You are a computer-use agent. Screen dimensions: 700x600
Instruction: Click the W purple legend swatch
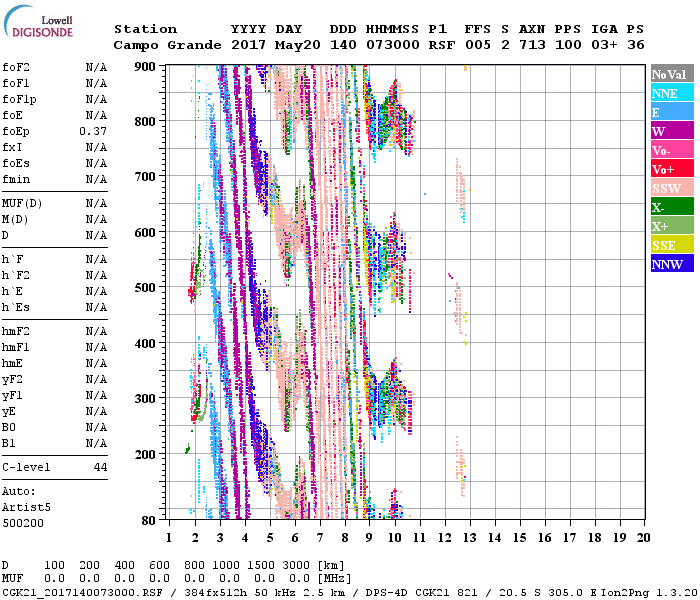pos(670,132)
